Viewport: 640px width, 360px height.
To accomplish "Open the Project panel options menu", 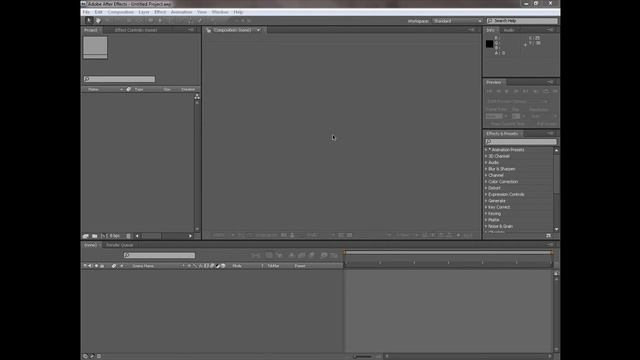I will coord(191,30).
